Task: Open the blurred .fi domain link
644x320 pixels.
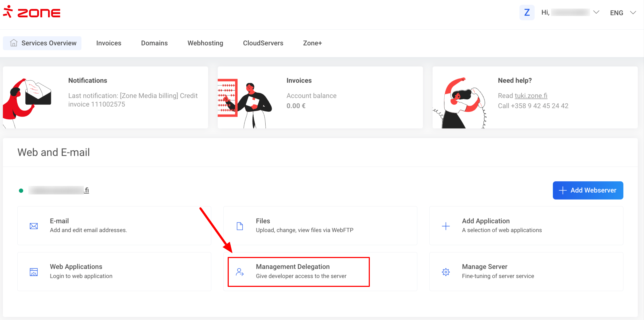Action: (59, 190)
